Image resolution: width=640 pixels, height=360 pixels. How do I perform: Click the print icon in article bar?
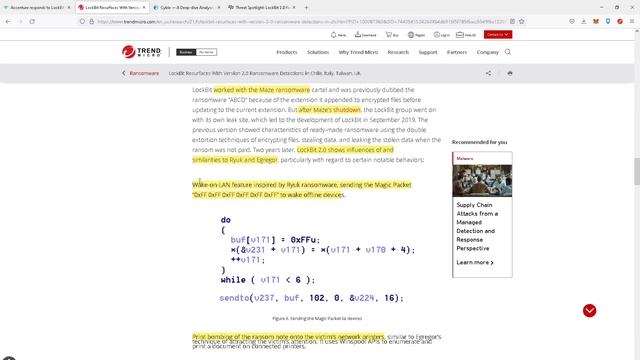[510, 73]
